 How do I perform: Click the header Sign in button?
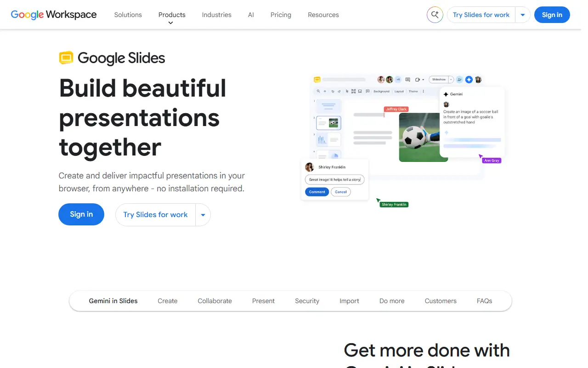tap(552, 15)
